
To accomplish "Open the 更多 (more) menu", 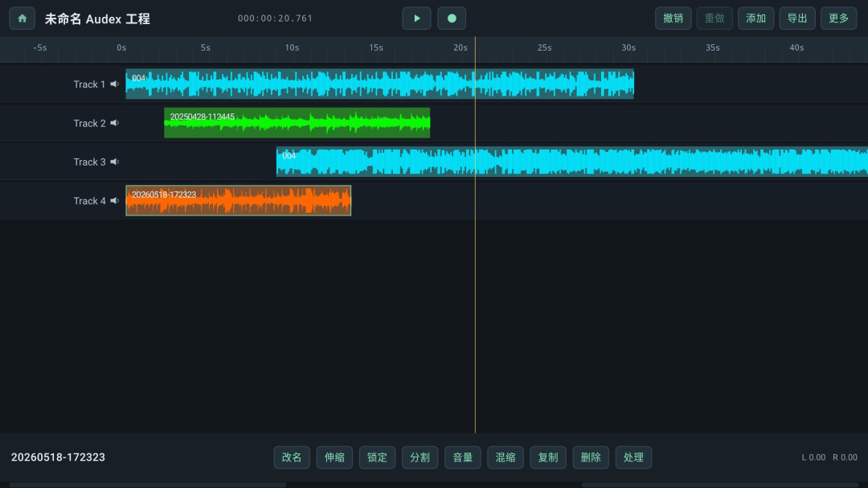I will 838,18.
